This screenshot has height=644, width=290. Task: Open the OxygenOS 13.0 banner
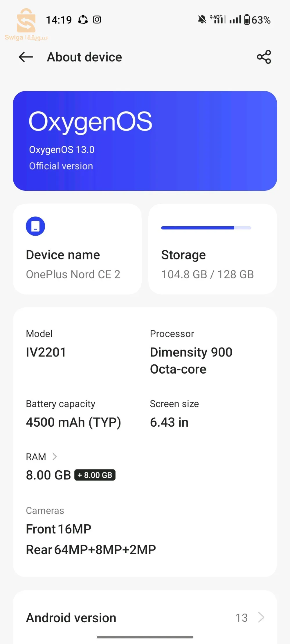145,141
